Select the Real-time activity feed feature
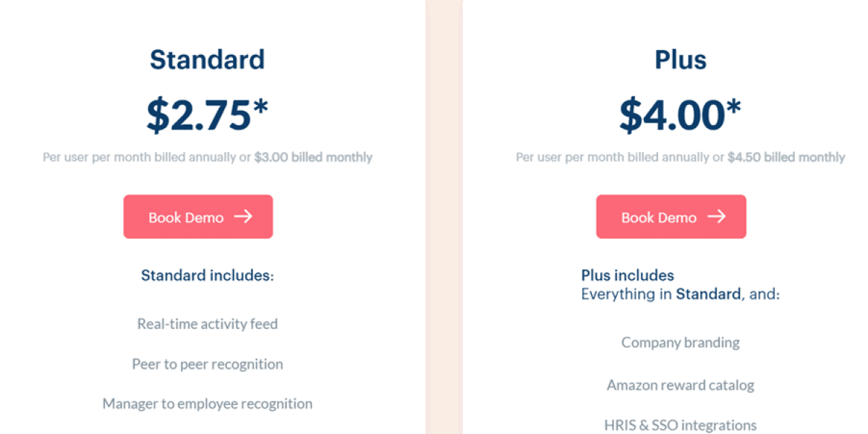This screenshot has width=868, height=434. click(208, 323)
